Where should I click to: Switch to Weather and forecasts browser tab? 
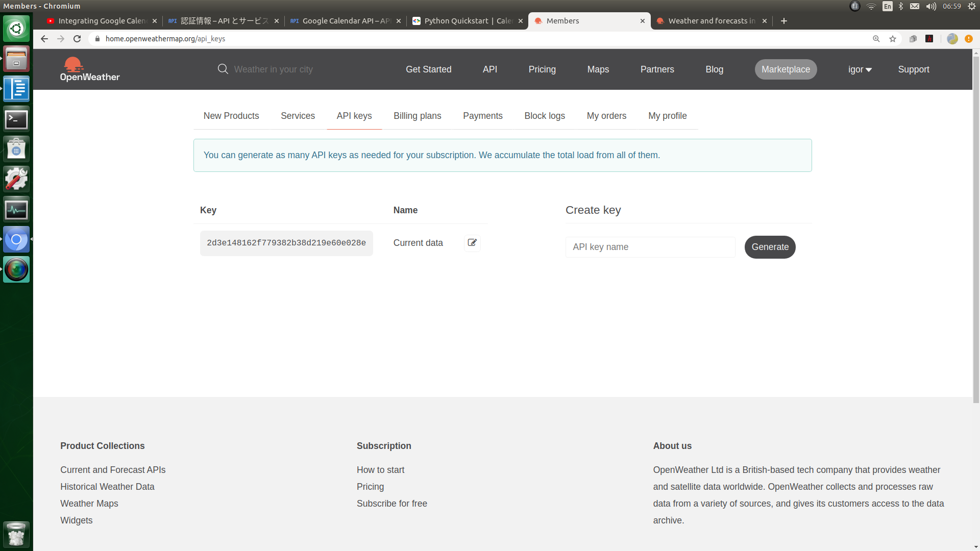(711, 21)
